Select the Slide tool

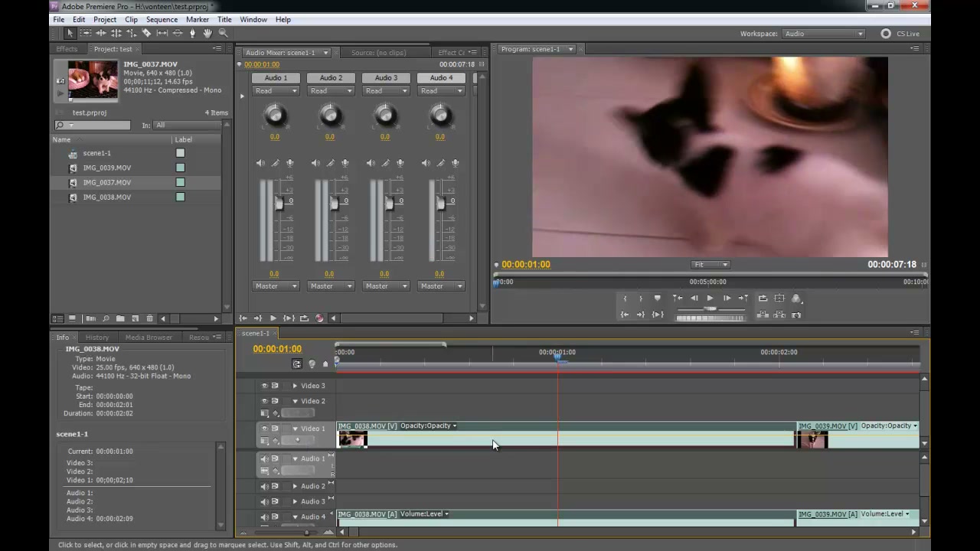pos(177,34)
